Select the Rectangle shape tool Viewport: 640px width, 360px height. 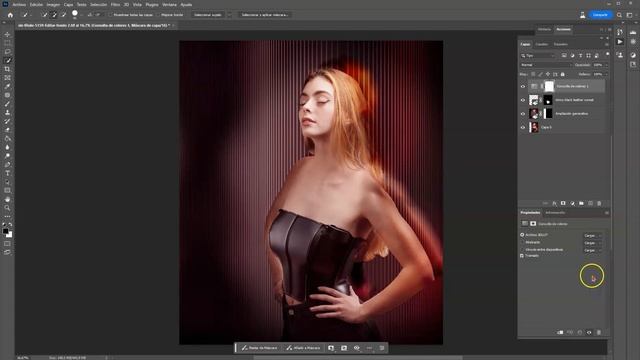[x=7, y=191]
